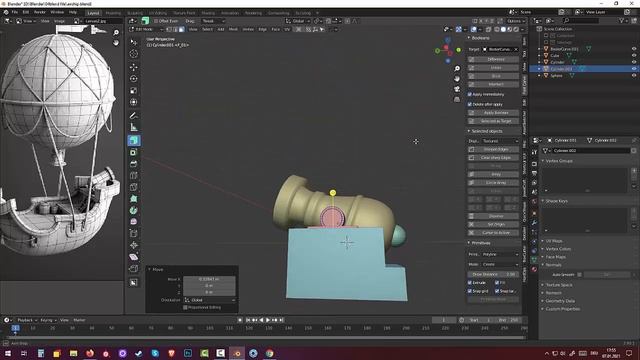Open Firefox from the taskbar

tap(90, 353)
